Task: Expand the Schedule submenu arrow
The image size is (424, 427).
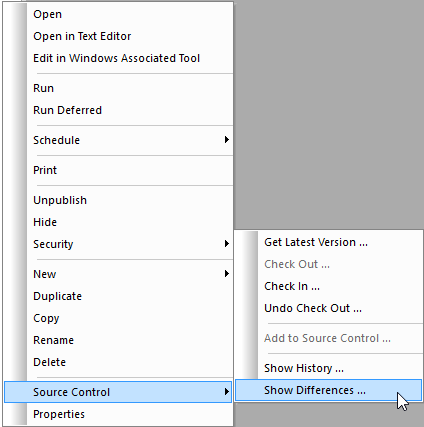Action: (x=227, y=140)
